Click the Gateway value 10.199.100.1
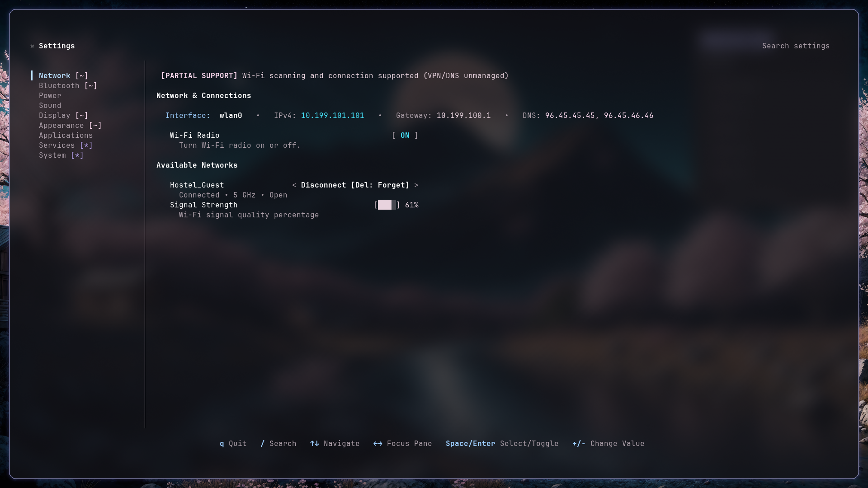 (x=463, y=116)
